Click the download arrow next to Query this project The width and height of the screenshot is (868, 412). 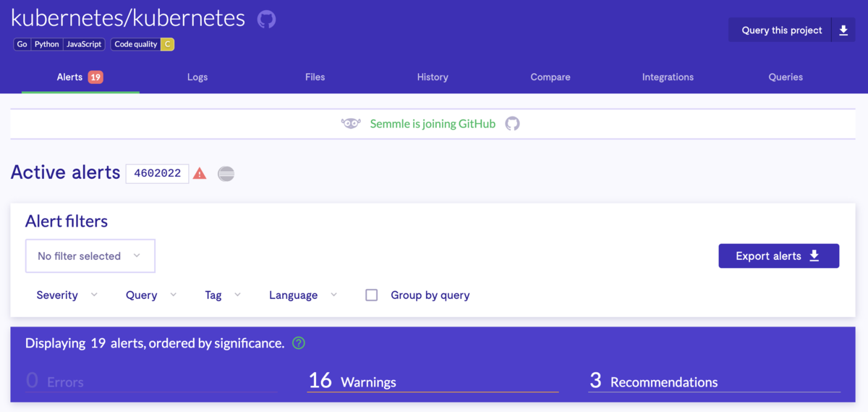843,30
